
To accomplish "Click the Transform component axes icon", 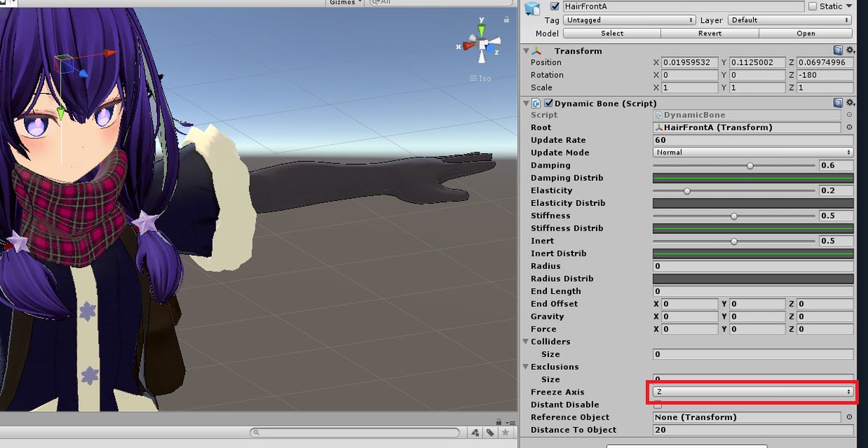I will [537, 51].
